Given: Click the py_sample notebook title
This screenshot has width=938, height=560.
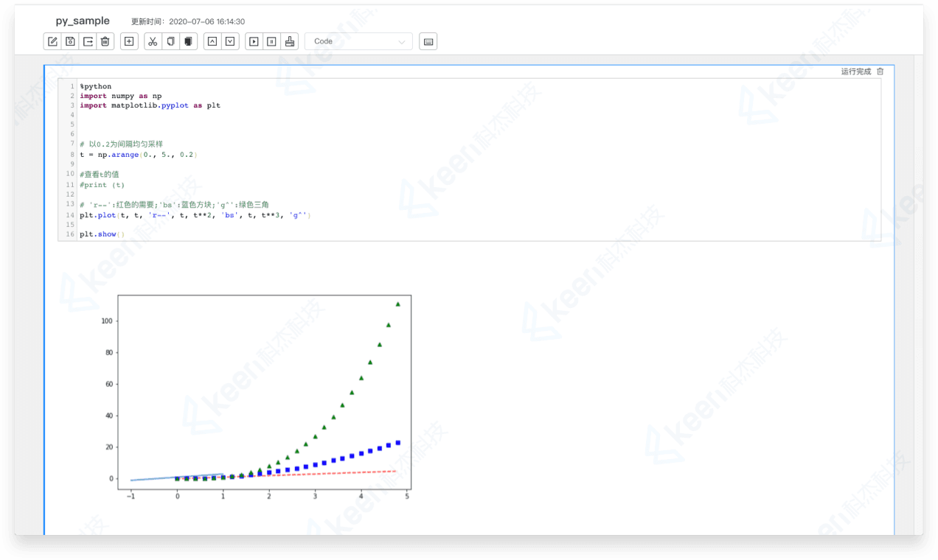Looking at the screenshot, I should click(x=83, y=21).
